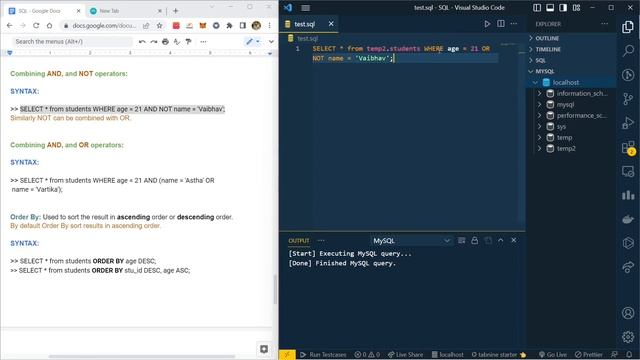Open the Explorer panel more actions menu
This screenshot has width=640, height=360.
[604, 24]
